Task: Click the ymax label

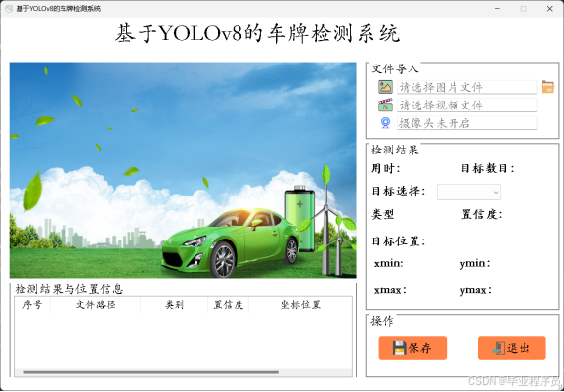Action: [x=476, y=290]
